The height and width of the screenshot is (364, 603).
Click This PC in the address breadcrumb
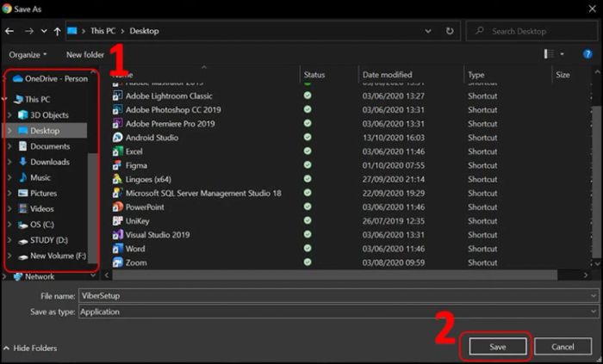click(x=103, y=31)
